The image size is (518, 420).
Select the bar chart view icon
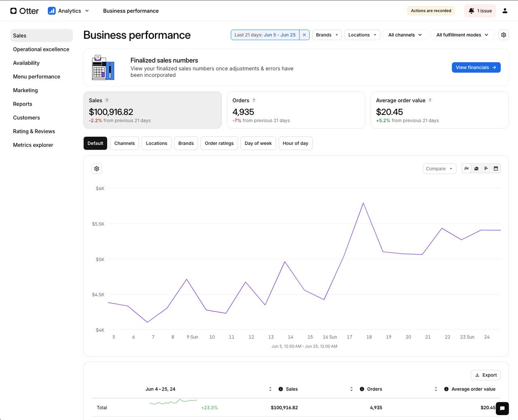click(486, 168)
